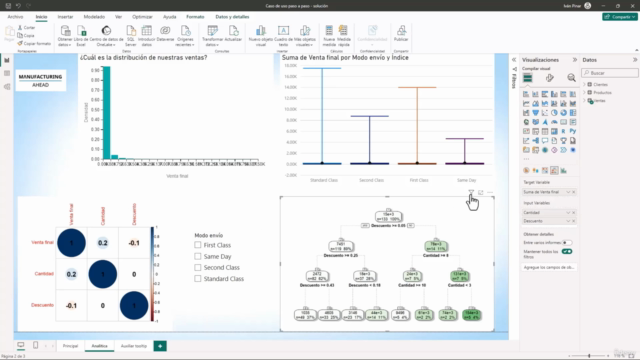Select the Python visual icon

[x=573, y=131]
